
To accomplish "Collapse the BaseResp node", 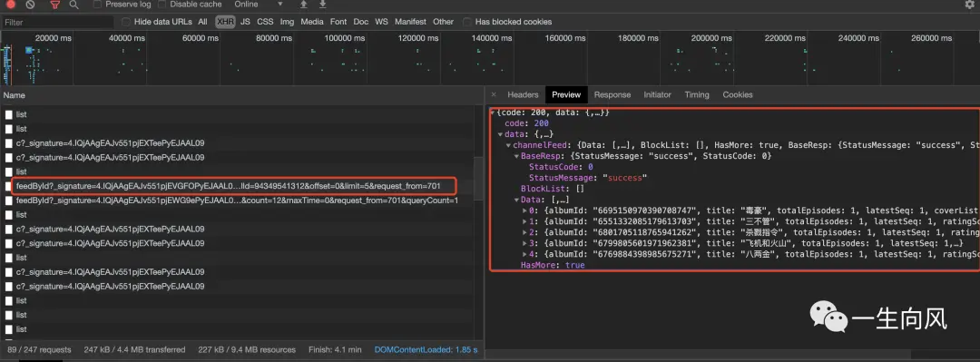I will [516, 156].
